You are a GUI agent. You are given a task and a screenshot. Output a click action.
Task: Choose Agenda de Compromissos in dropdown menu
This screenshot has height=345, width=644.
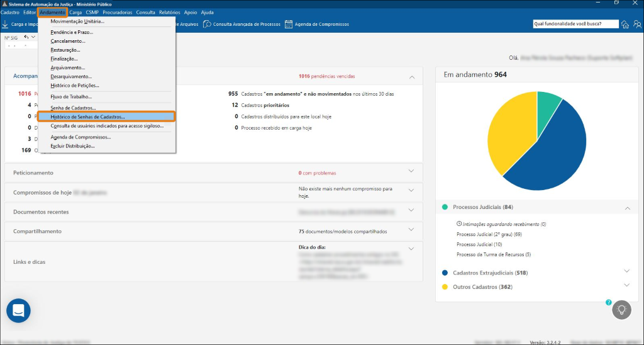[107, 137]
